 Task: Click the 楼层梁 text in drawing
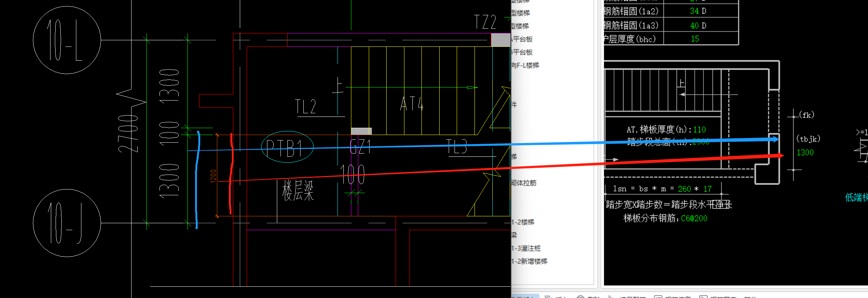tap(298, 190)
